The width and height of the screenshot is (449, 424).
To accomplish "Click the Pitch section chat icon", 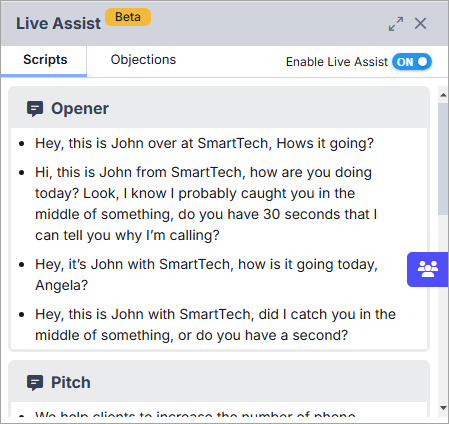I will tap(35, 383).
